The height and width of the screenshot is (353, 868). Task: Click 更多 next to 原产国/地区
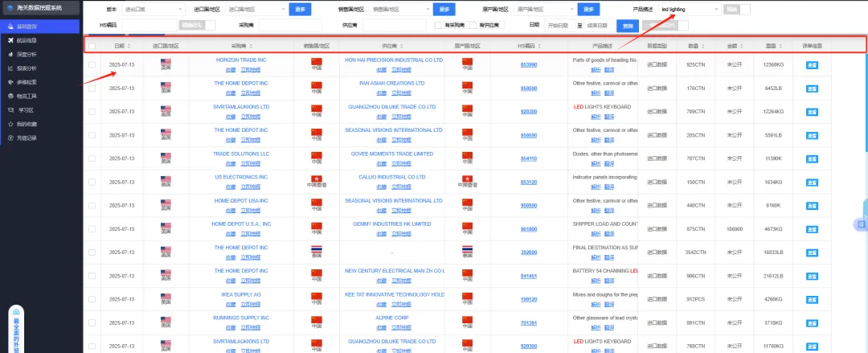coord(588,10)
